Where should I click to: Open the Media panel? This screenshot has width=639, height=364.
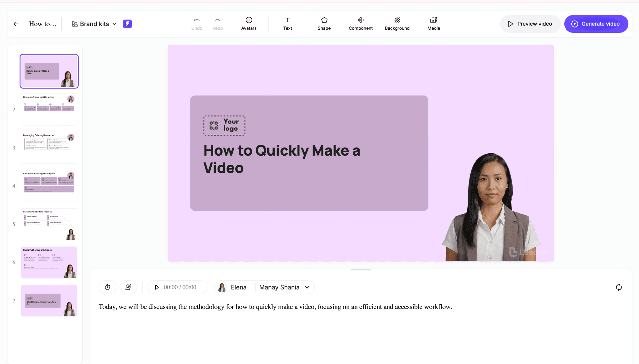(433, 23)
